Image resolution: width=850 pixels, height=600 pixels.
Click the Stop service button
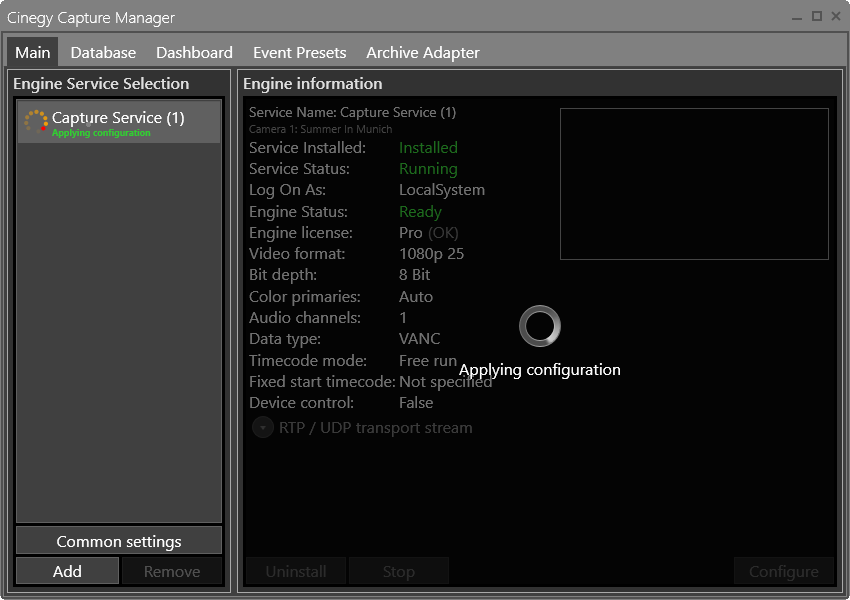[x=399, y=571]
